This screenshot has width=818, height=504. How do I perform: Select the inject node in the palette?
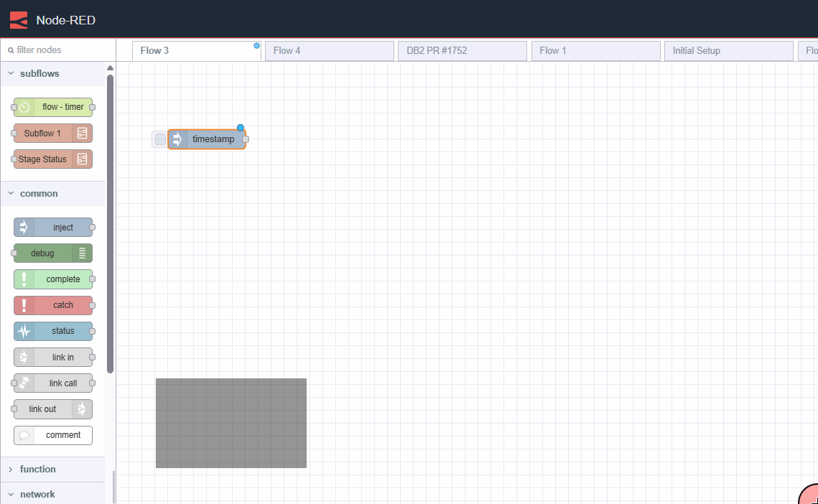[x=54, y=227]
